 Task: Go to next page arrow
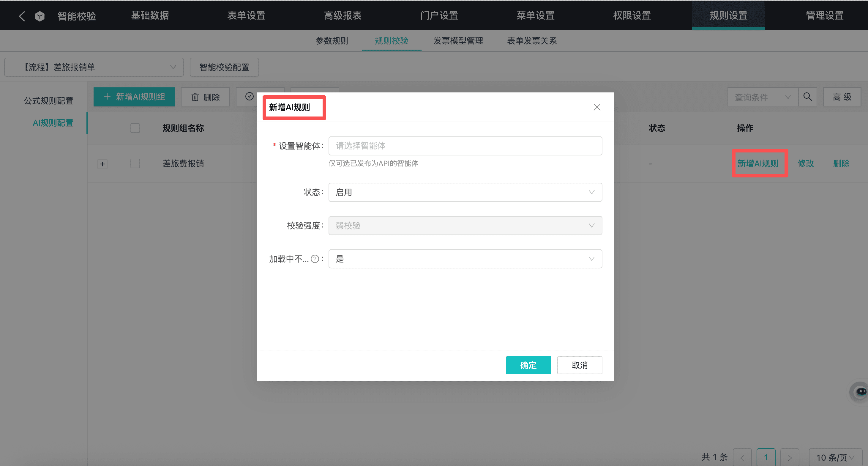pyautogui.click(x=790, y=457)
